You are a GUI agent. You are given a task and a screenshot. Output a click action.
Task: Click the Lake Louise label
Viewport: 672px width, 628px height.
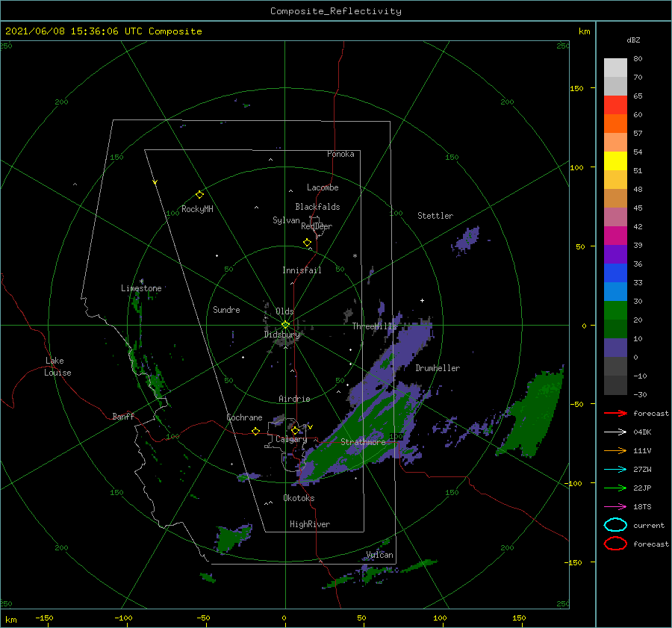(x=57, y=367)
